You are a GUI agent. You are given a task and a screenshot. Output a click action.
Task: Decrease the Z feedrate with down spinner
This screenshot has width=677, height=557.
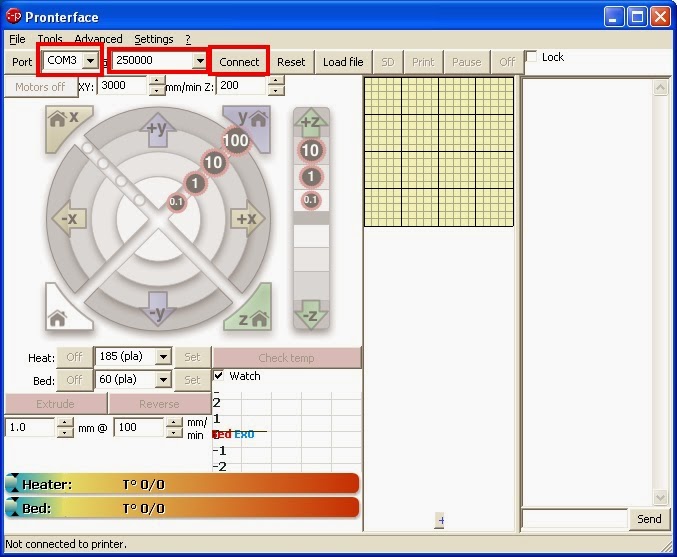276,90
